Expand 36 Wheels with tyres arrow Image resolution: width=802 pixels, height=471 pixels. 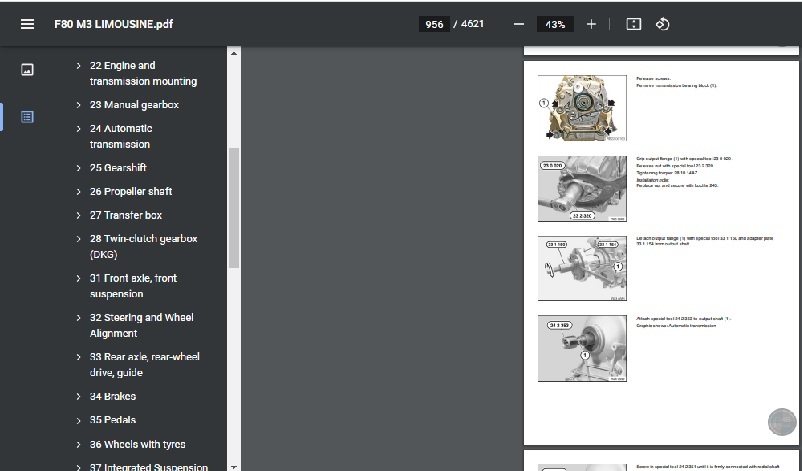pos(78,444)
